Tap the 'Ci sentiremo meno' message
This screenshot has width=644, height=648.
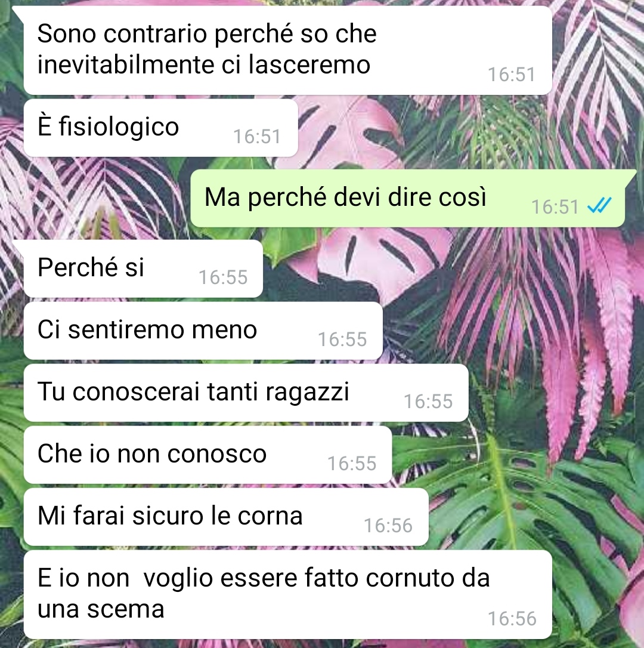pyautogui.click(x=203, y=331)
